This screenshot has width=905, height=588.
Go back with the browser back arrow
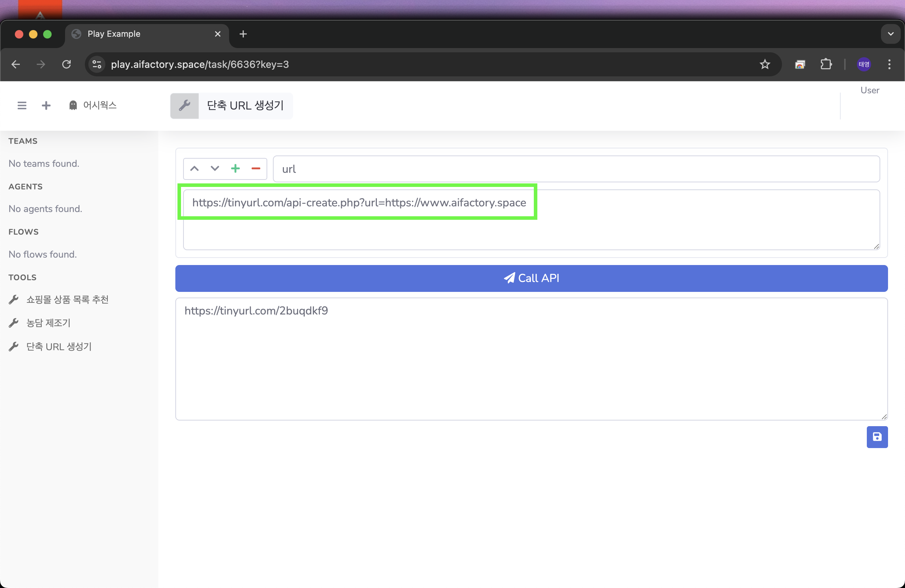(x=16, y=64)
